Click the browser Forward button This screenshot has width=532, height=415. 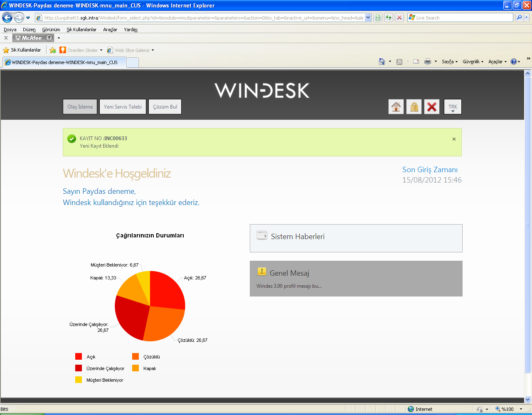(19, 17)
